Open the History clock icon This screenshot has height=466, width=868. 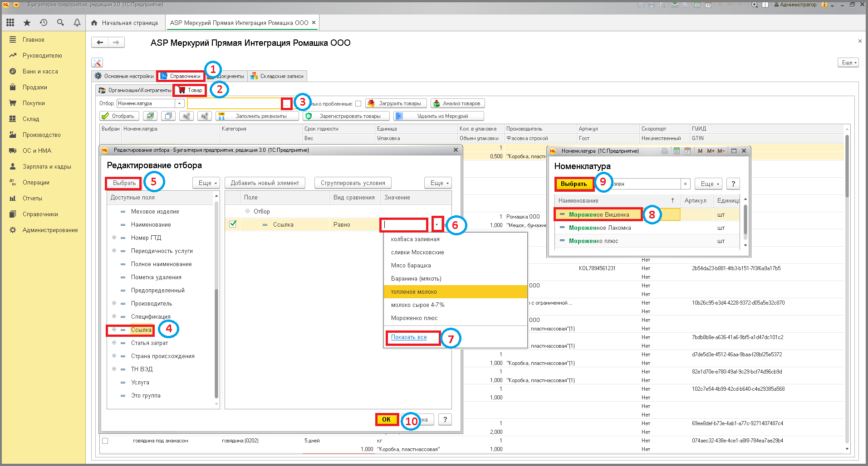(44, 22)
